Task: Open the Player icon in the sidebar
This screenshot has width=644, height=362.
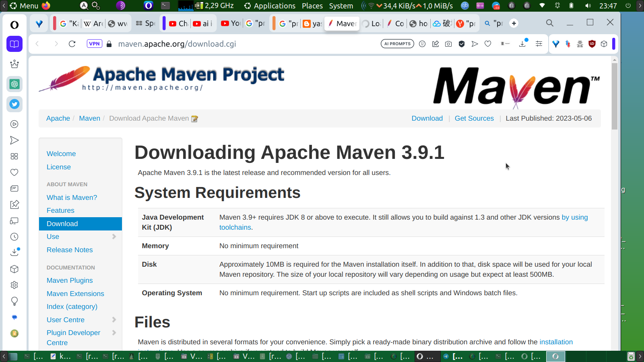Action: point(14,124)
